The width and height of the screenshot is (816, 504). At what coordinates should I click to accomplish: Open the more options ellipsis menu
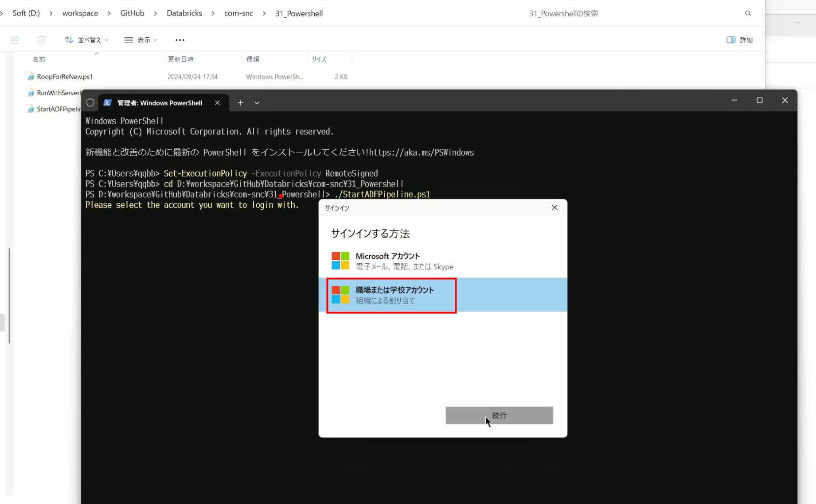click(x=180, y=40)
